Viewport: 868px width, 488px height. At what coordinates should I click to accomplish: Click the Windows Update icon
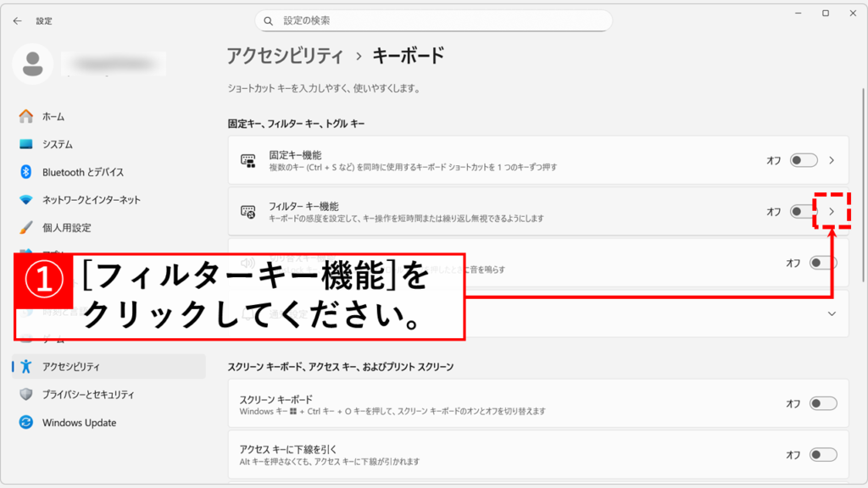pyautogui.click(x=25, y=423)
